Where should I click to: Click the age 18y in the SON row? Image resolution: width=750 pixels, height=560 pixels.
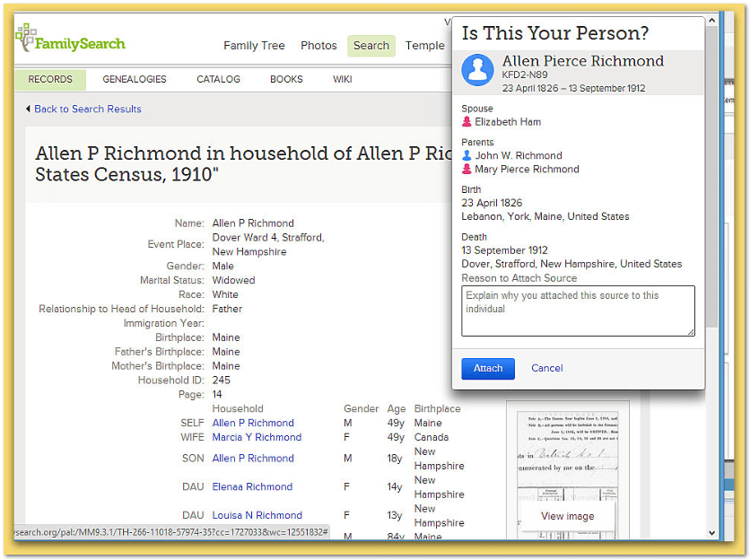pyautogui.click(x=394, y=459)
